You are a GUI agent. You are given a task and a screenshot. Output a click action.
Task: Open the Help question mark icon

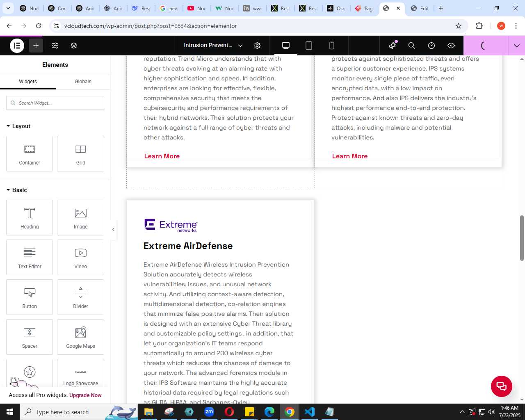431,46
